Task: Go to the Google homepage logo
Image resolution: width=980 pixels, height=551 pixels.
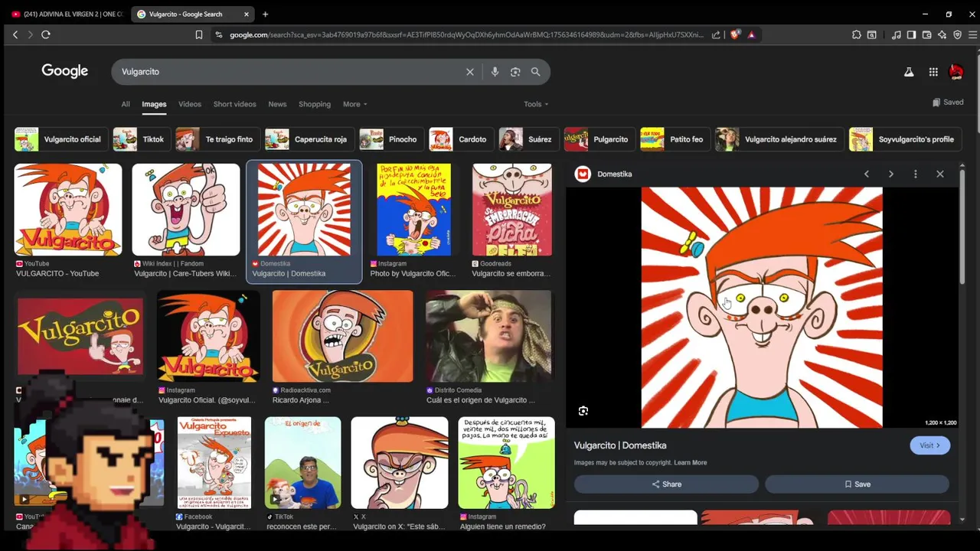Action: 65,71
